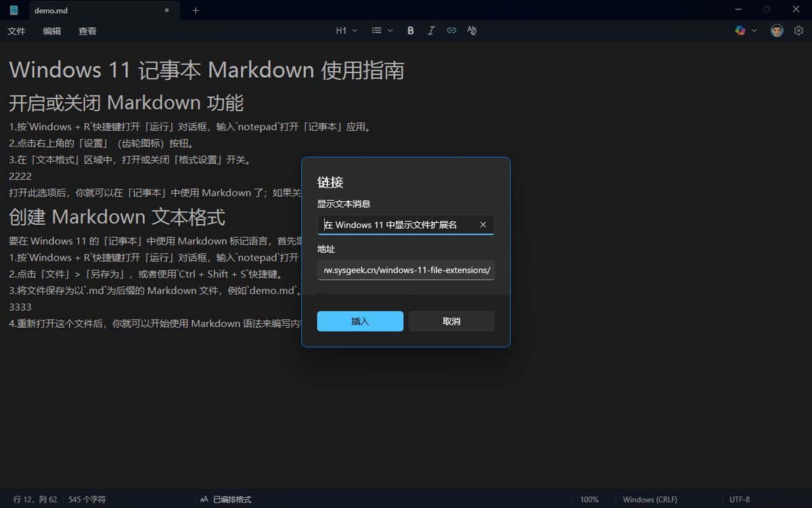This screenshot has height=508, width=812.
Task: Click the 行 12，列 62 position indicator
Action: click(35, 499)
